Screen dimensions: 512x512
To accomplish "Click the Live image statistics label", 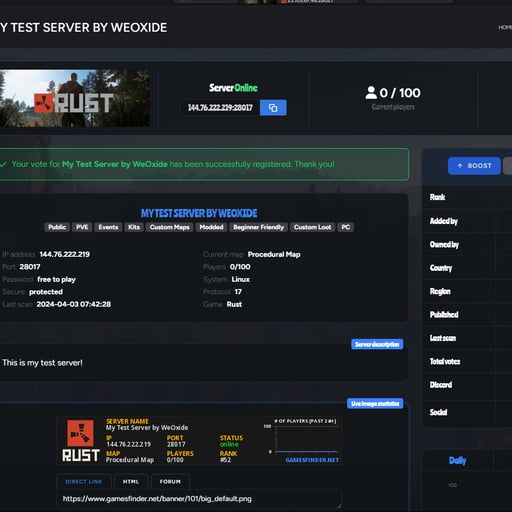I will click(x=375, y=404).
